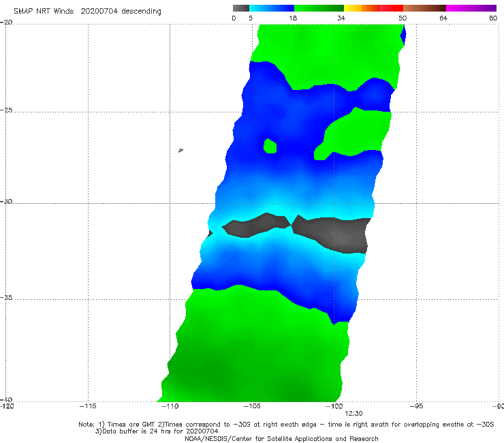Click the brown segment of the color bar
504x443 pixels.
click(x=424, y=8)
